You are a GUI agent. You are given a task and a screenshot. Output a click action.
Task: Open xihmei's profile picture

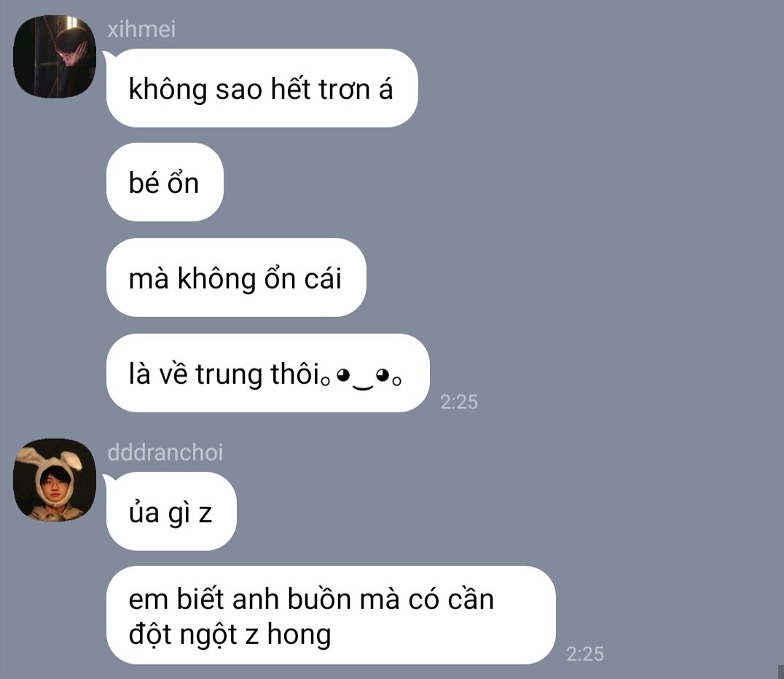pyautogui.click(x=55, y=57)
